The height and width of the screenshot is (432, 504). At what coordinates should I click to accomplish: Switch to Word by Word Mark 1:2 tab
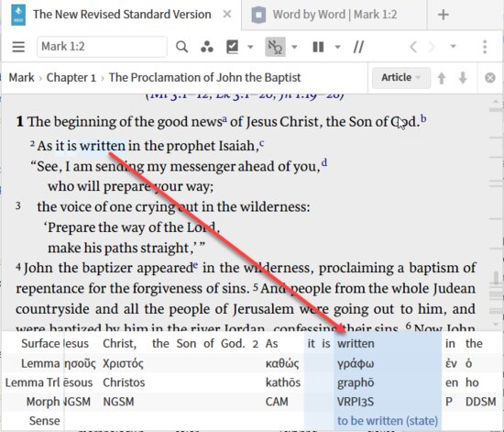pos(334,15)
